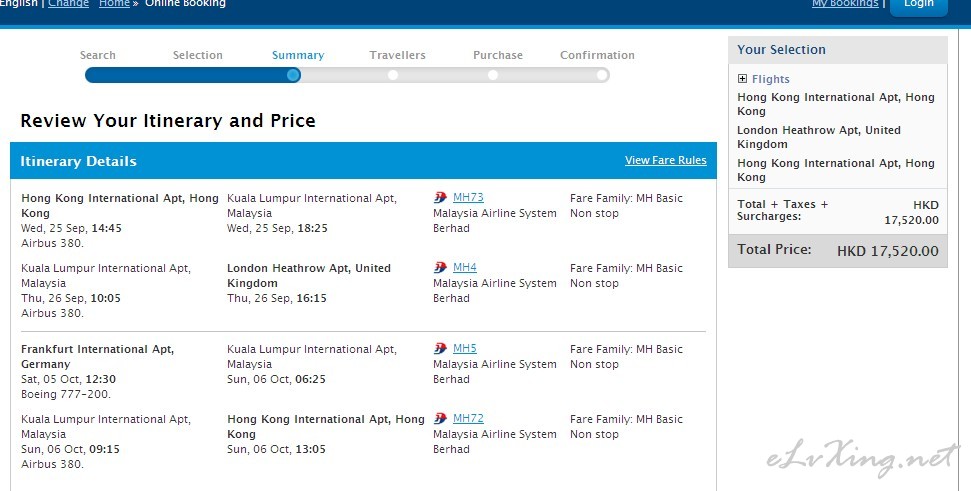Screen dimensions: 971x491
Task: Click the Change language link
Action: point(68,4)
